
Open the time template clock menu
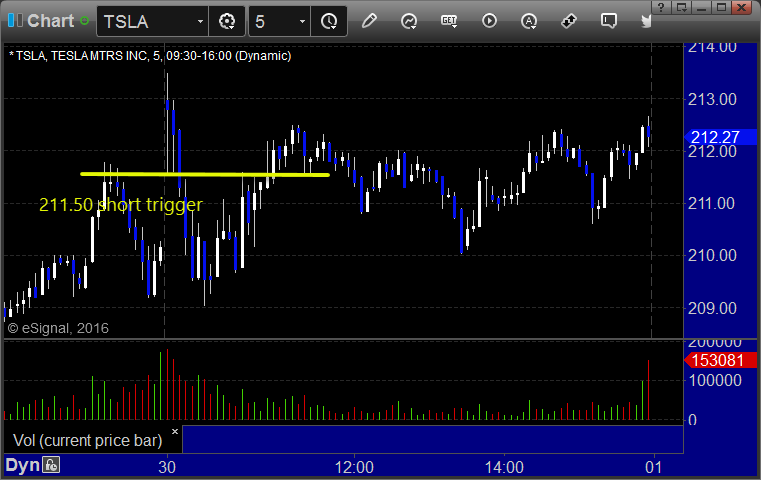coord(329,21)
